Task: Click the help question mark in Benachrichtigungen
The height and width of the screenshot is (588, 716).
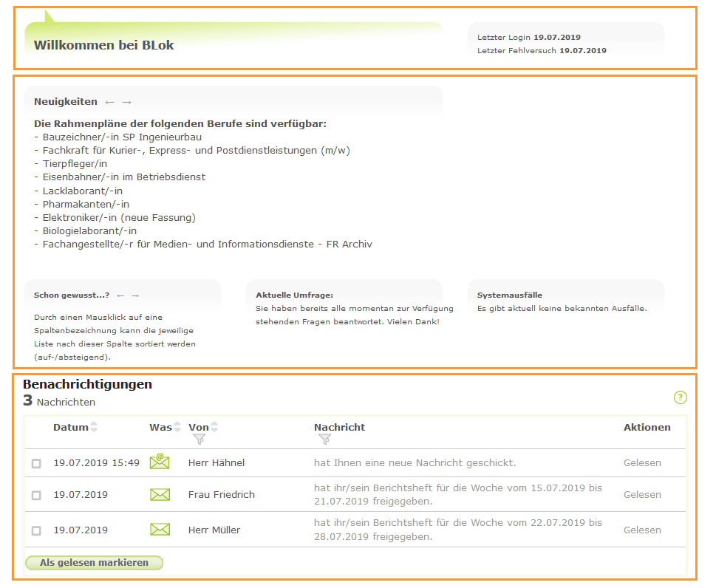Action: click(680, 397)
